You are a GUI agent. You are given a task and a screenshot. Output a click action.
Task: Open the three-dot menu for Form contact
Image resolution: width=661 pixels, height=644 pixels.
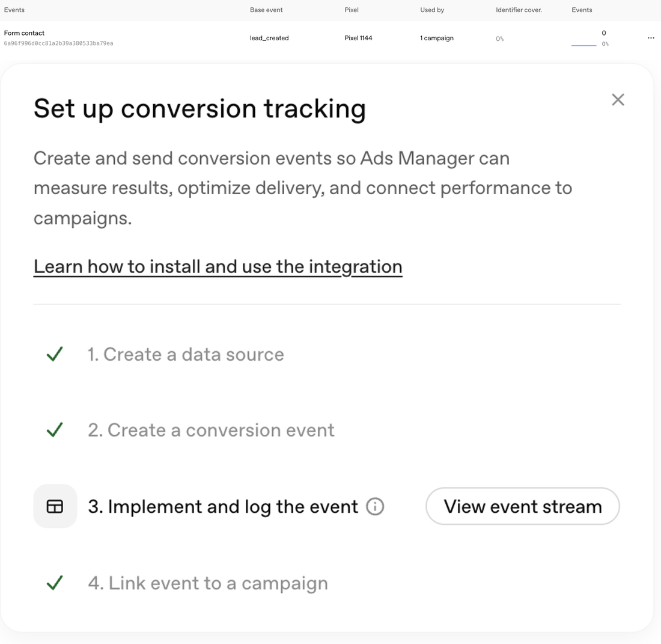tap(650, 38)
